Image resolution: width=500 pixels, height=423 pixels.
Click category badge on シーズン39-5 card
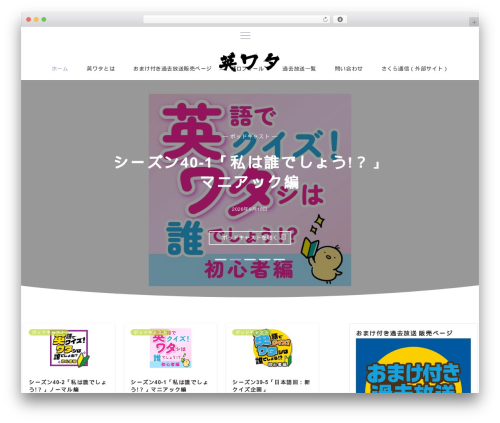point(252,332)
